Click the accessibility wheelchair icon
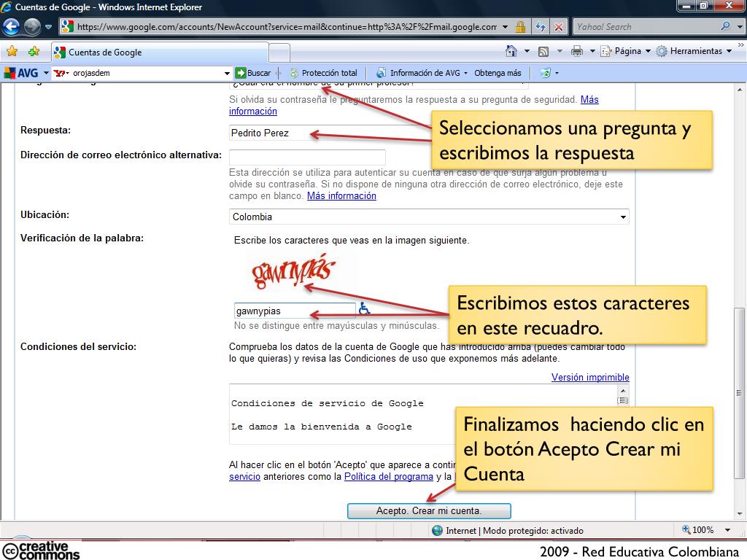The height and width of the screenshot is (560, 747). 365,308
